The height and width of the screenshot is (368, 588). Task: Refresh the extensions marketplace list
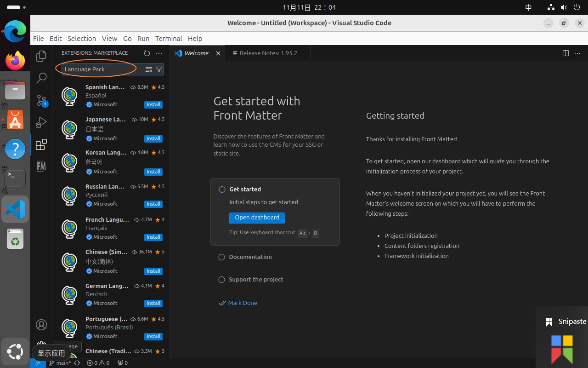point(147,53)
